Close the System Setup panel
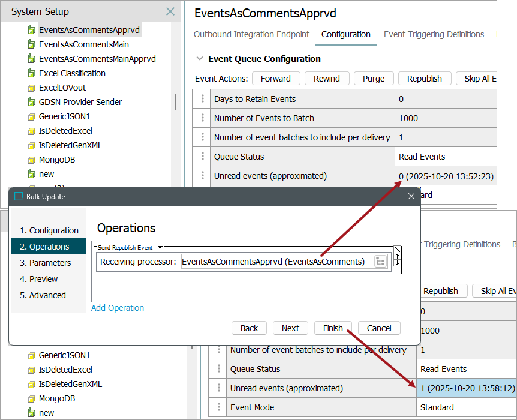The height and width of the screenshot is (420, 517). 170,11
